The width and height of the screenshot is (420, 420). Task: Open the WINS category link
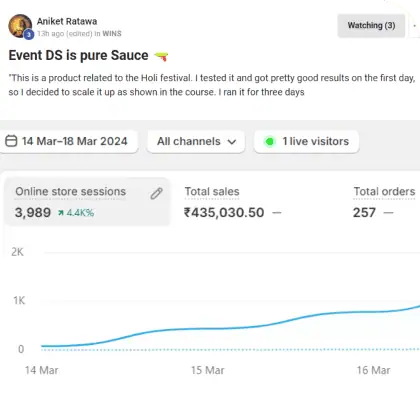click(112, 34)
